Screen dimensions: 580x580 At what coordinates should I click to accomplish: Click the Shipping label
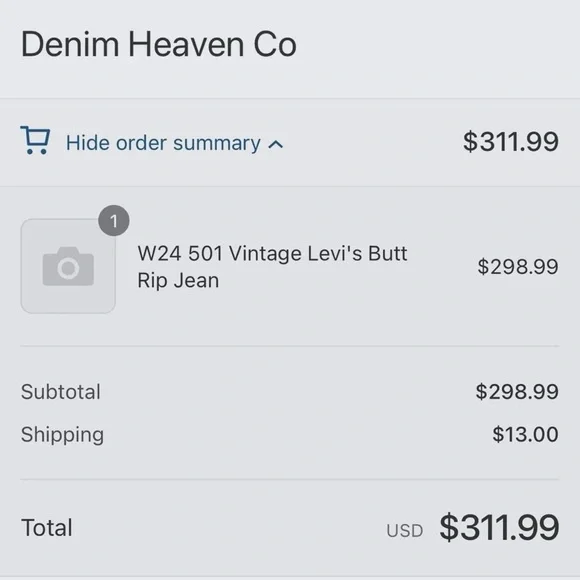coord(62,435)
